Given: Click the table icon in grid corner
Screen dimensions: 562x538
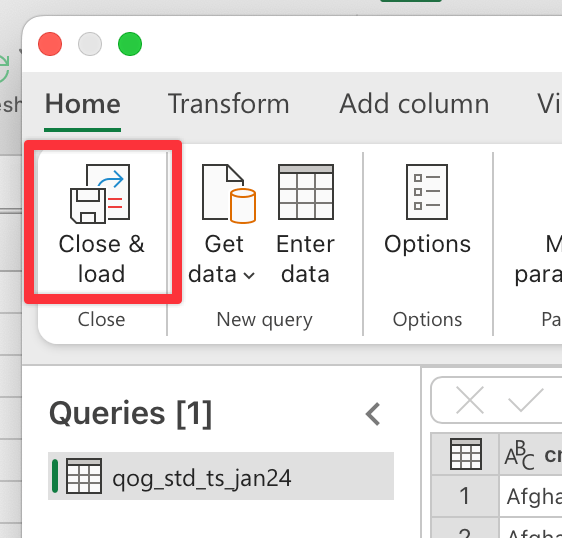Looking at the screenshot, I should point(466,454).
